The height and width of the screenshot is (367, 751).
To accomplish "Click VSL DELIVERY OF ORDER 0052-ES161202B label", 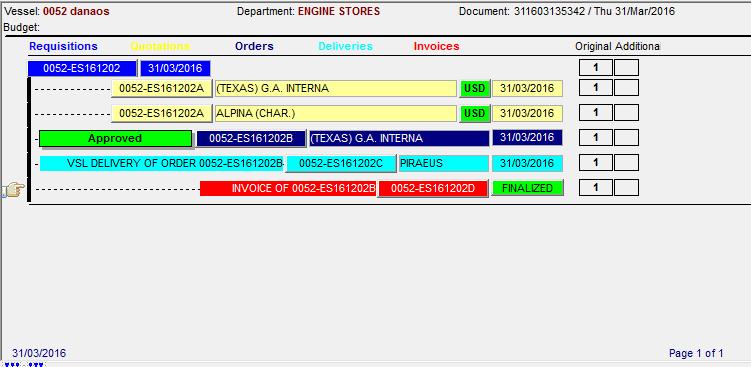I will (x=162, y=163).
